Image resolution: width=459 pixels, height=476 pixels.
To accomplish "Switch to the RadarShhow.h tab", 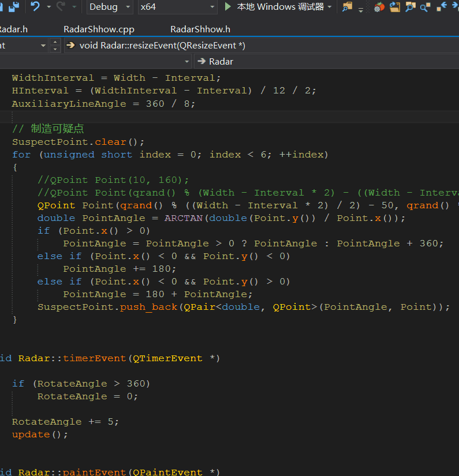I will (x=200, y=29).
